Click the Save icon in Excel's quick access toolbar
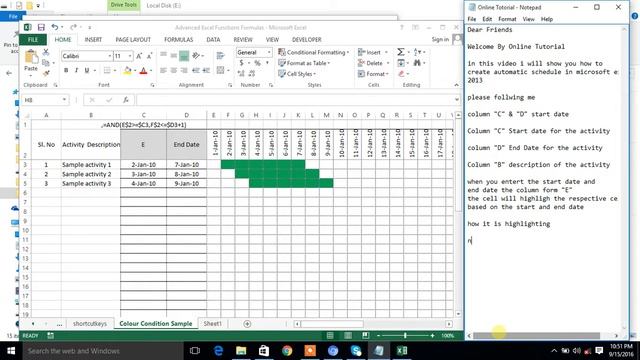640x360 pixels. (41, 27)
